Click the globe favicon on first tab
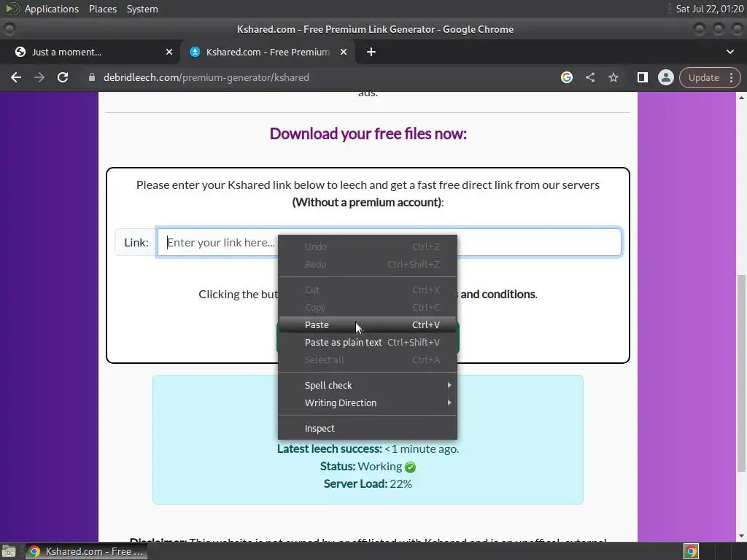Image resolution: width=747 pixels, height=560 pixels. click(x=20, y=52)
